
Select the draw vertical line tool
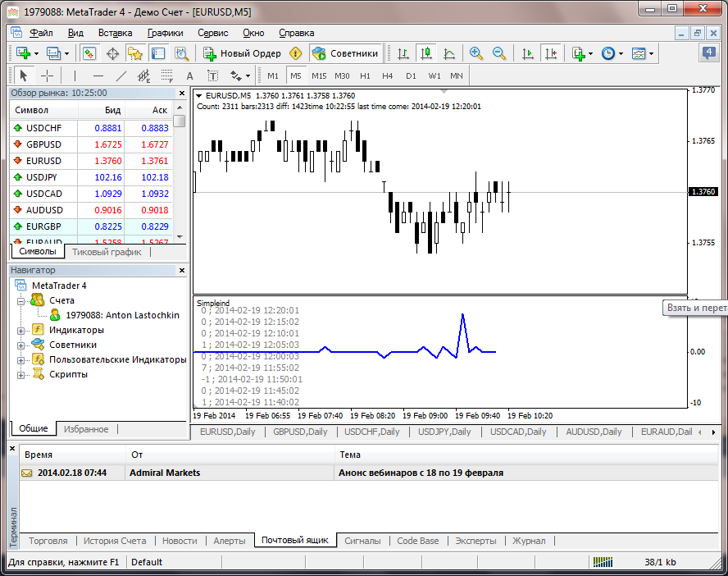75,75
